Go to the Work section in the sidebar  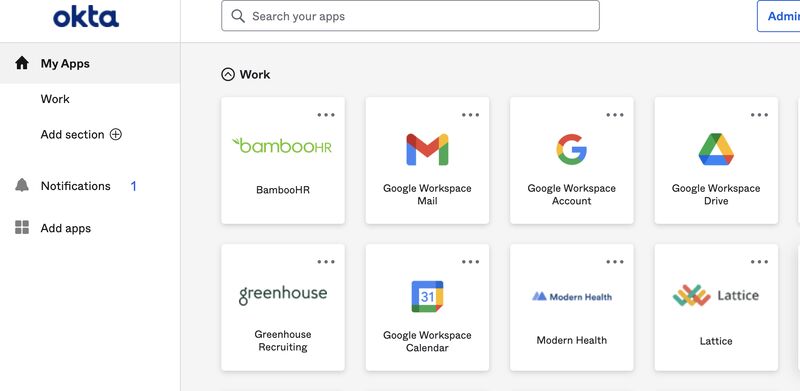pyautogui.click(x=55, y=99)
